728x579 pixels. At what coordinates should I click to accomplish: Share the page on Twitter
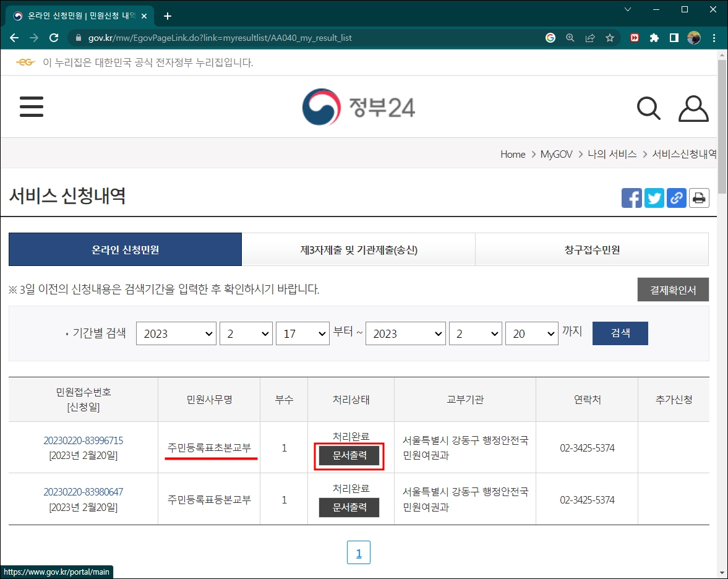coord(654,198)
